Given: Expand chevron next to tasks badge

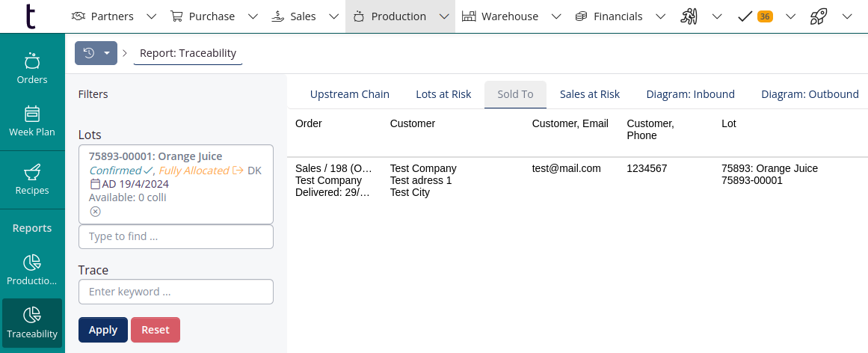Looking at the screenshot, I should [x=790, y=16].
